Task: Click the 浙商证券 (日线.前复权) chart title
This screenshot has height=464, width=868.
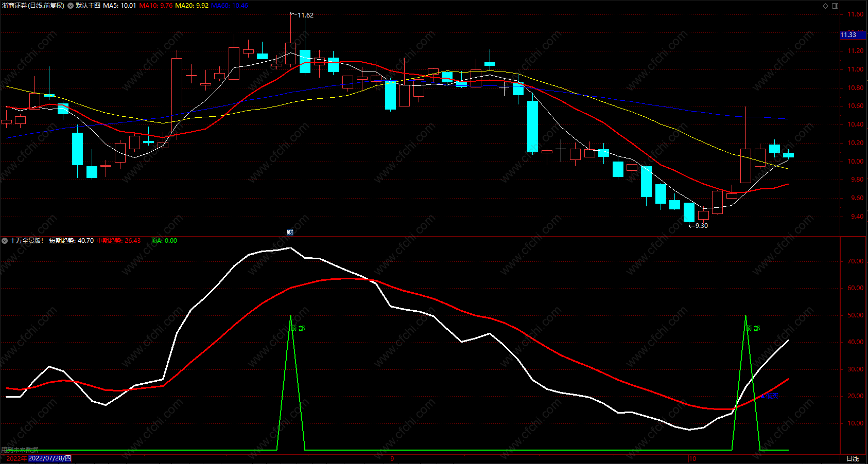Action: (33, 6)
